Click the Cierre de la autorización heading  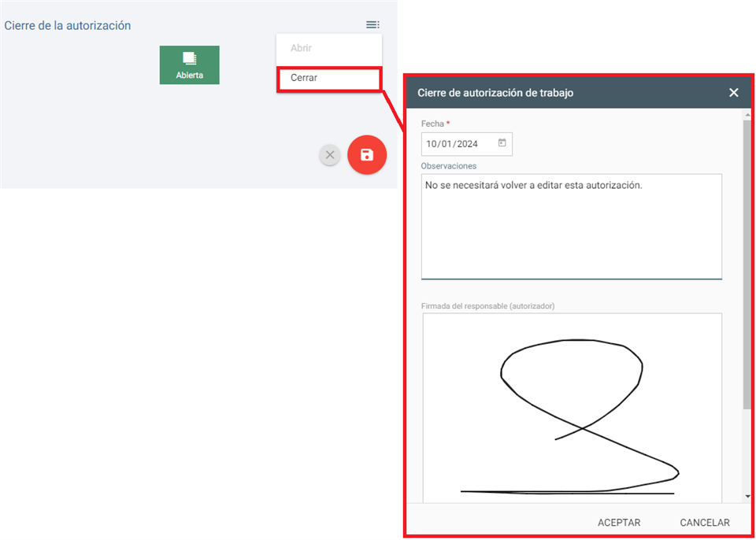coord(68,25)
